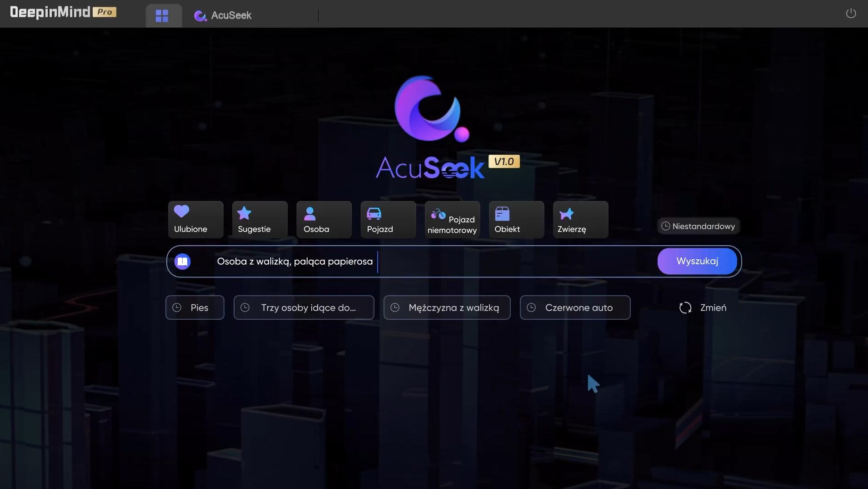The image size is (868, 489).
Task: Choose recent search Mężczyzna z walizką
Action: (x=447, y=308)
